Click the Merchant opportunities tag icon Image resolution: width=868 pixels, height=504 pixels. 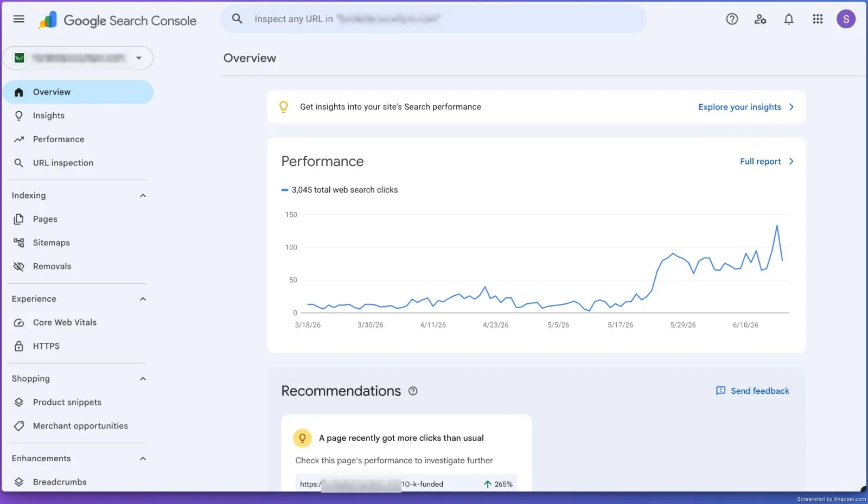click(19, 426)
